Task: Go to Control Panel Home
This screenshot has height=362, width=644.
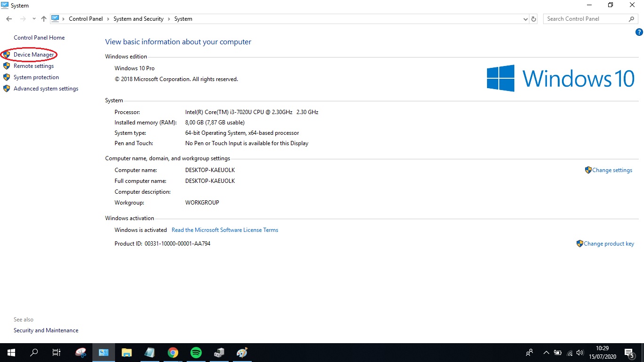Action: tap(39, 38)
